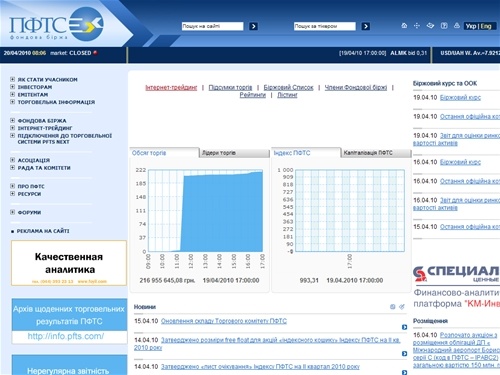The image size is (500, 375).
Task: Open free float Індексу ПФТС news link
Action: pos(267,344)
